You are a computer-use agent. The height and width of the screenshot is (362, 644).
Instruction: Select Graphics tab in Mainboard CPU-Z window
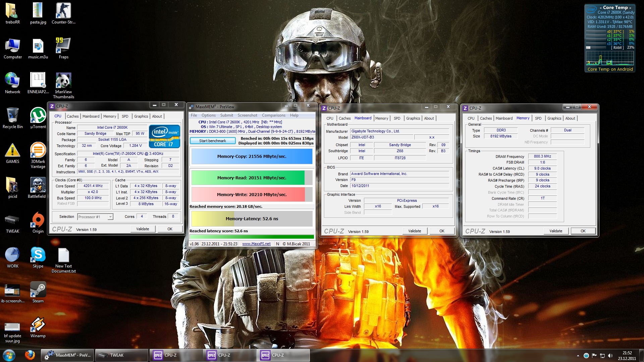click(413, 118)
